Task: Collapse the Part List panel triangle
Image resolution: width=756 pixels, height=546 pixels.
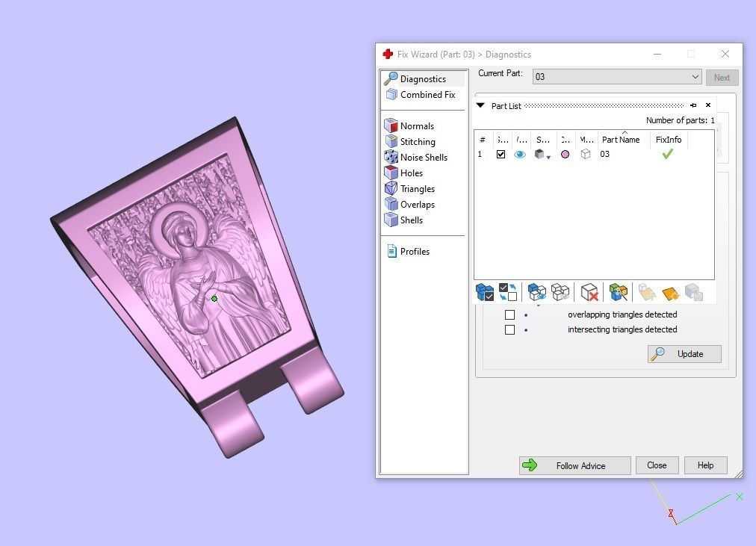Action: coord(480,105)
